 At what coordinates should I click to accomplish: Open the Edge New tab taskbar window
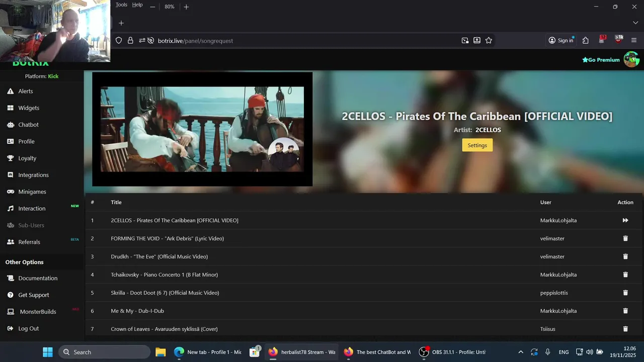click(x=208, y=352)
